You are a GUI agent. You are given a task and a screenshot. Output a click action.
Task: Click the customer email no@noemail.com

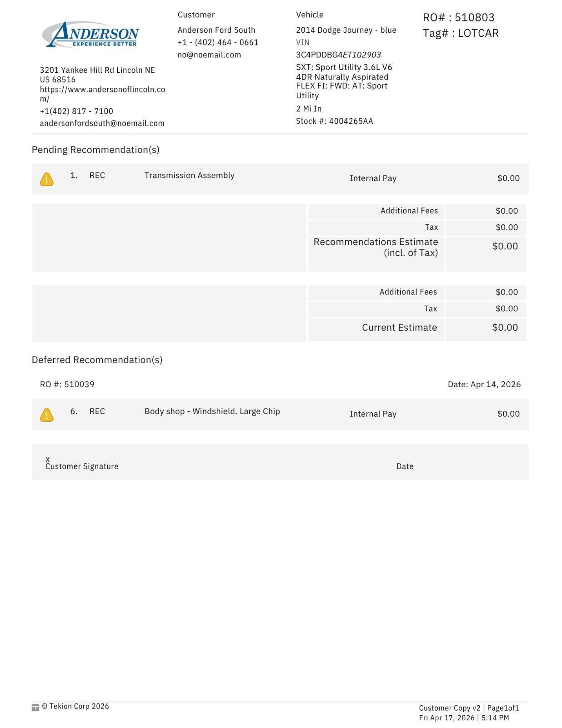point(209,55)
